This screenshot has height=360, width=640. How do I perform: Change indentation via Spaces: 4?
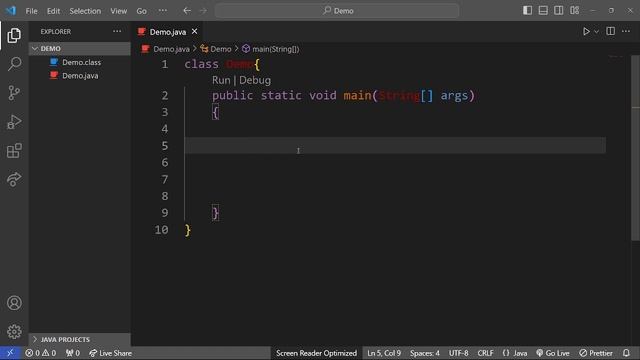[x=425, y=353]
